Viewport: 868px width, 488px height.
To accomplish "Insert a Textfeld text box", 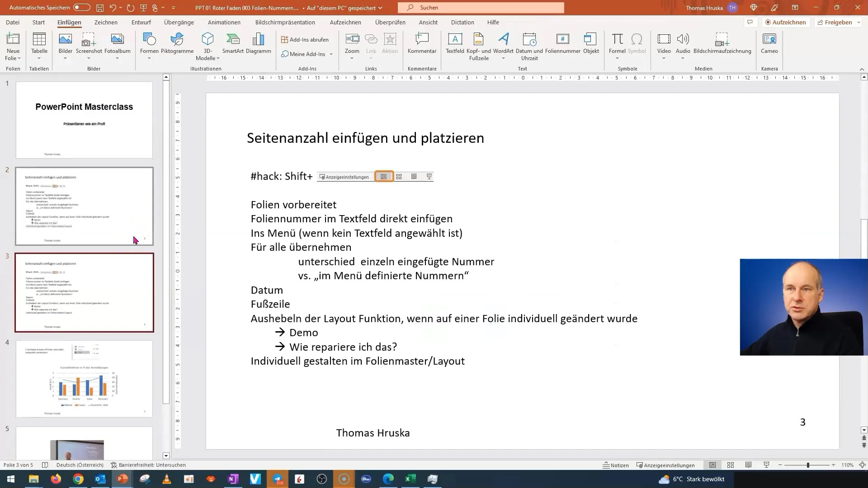I will pos(455,43).
